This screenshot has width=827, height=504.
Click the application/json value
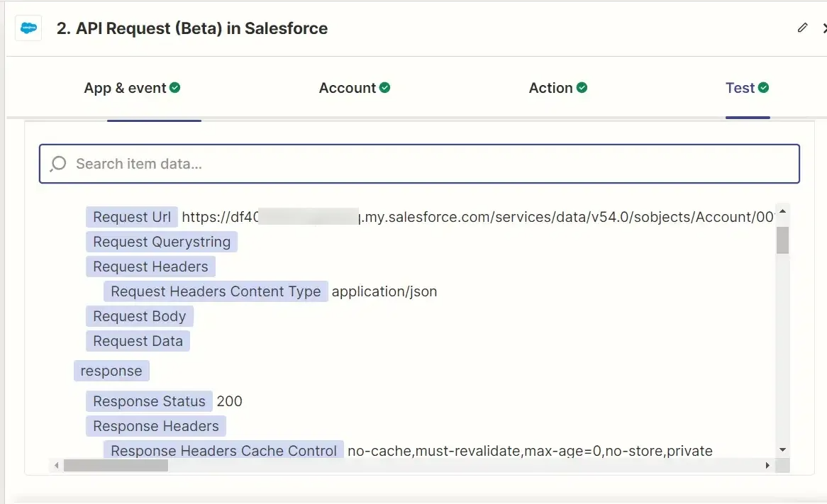click(x=384, y=291)
